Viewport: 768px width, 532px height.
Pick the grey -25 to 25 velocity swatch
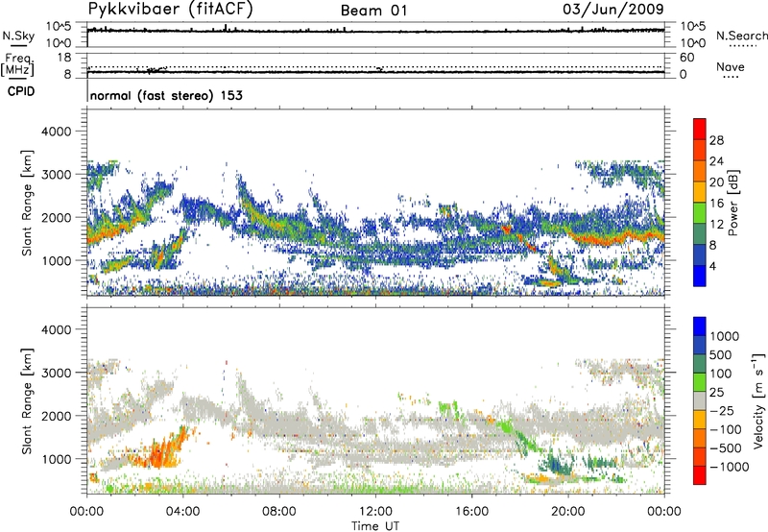coord(700,401)
